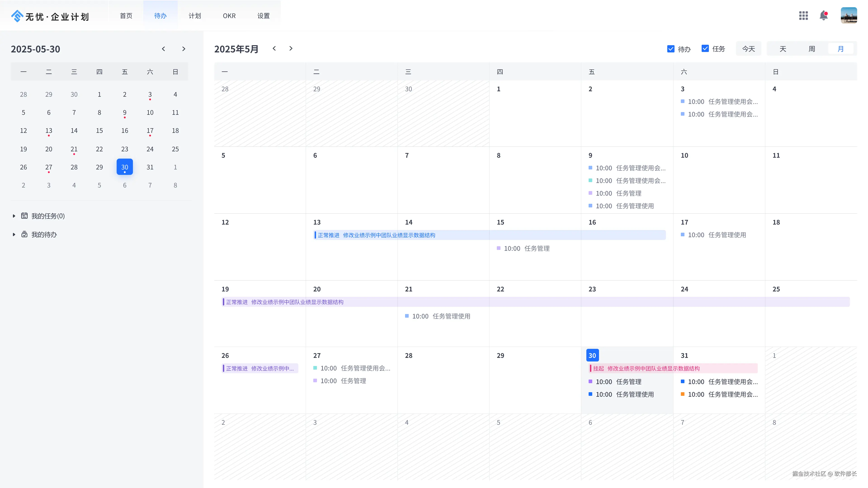The width and height of the screenshot is (868, 488).
Task: Go to previous month in main calendar
Action: pyautogui.click(x=274, y=49)
